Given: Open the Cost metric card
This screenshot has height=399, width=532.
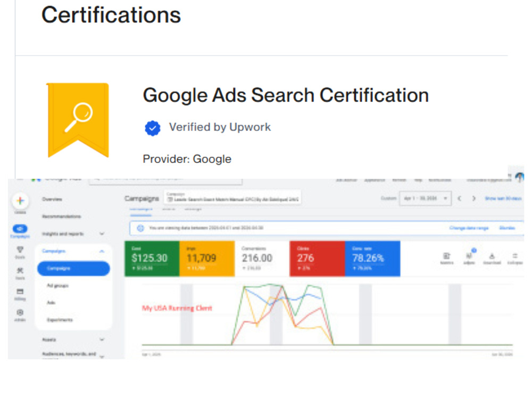Looking at the screenshot, I should 152,259.
